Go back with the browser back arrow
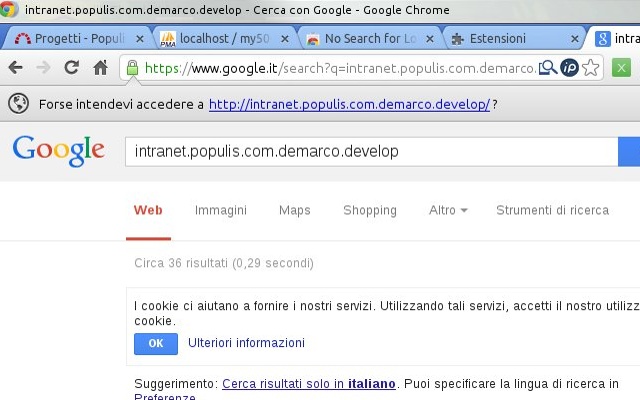Screen dimensions: 640x400 (x=16, y=67)
